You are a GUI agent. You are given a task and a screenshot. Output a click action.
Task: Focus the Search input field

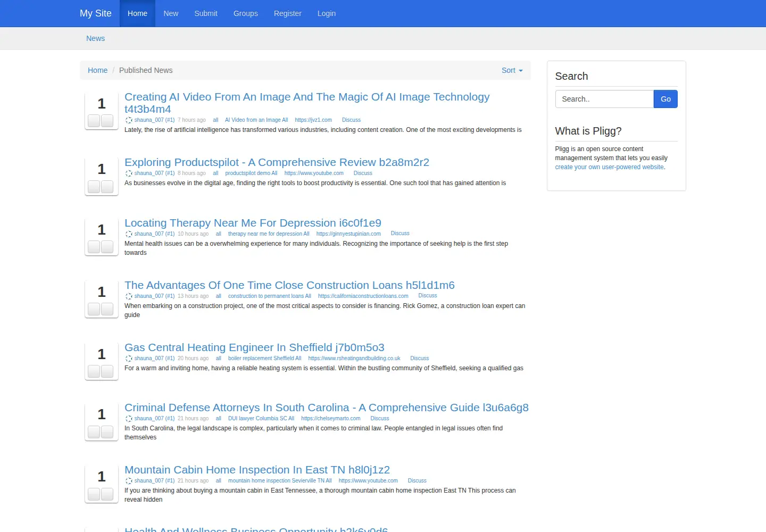[x=604, y=99]
